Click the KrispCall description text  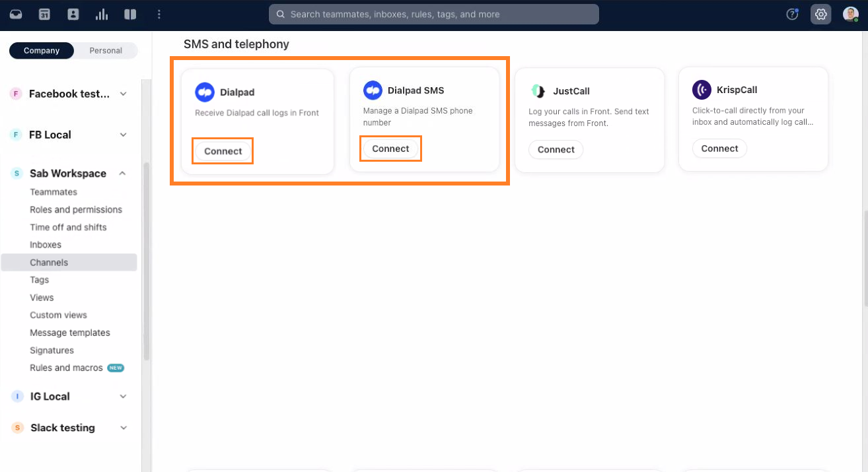click(x=753, y=116)
